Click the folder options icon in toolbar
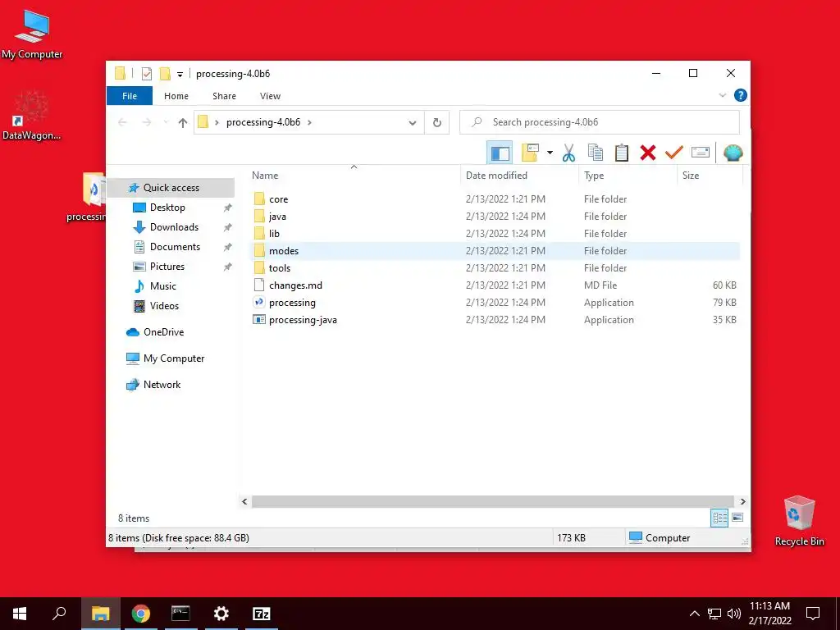Image resolution: width=840 pixels, height=630 pixels. (x=530, y=153)
